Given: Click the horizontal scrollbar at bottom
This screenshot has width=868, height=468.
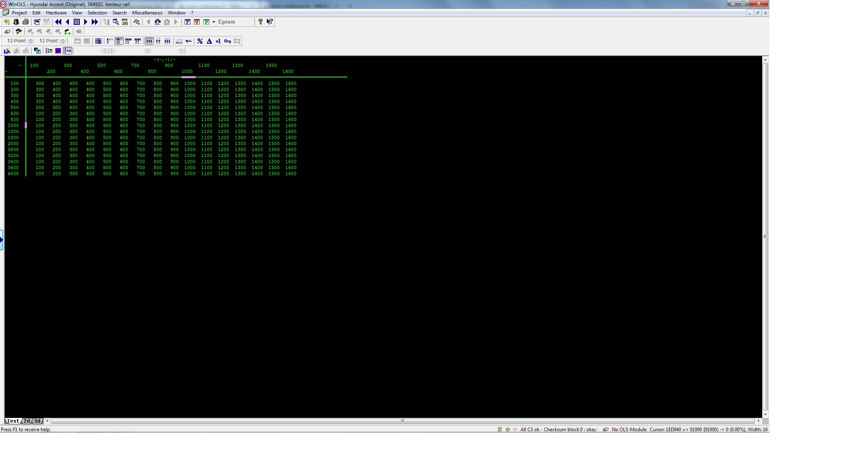Looking at the screenshot, I should 402,421.
